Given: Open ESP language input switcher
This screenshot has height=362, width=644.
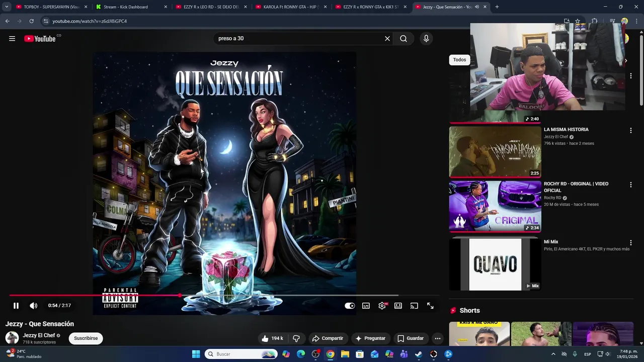Looking at the screenshot, I should pos(588,354).
